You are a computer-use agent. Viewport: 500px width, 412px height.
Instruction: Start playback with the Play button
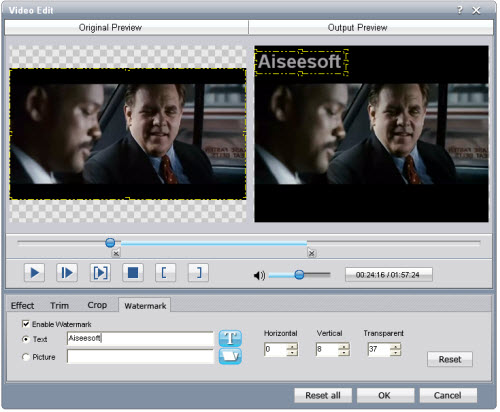[x=34, y=273]
